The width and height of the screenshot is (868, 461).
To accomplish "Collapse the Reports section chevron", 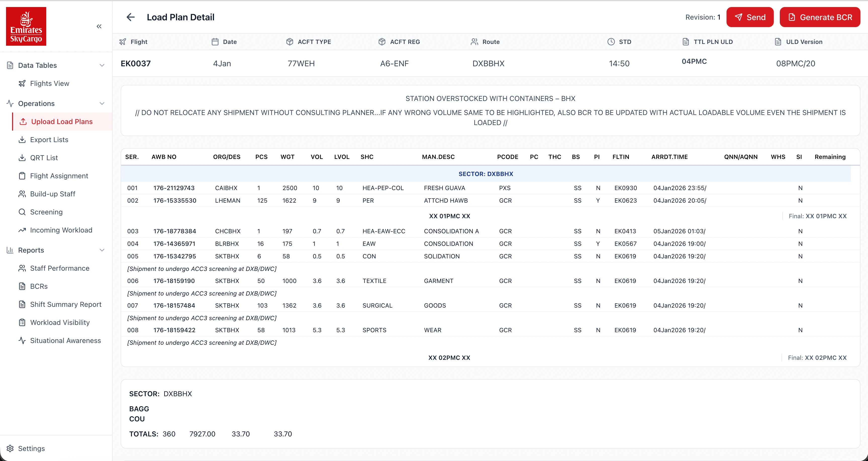I will (102, 250).
